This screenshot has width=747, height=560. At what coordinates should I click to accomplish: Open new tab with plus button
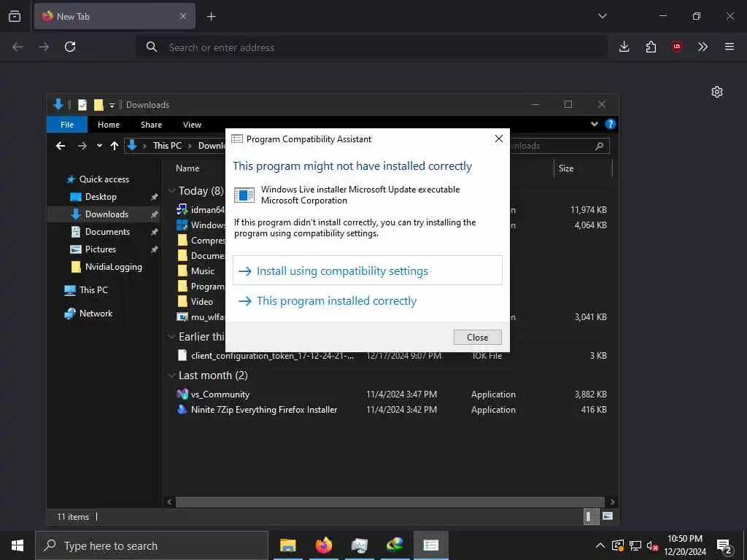pos(211,17)
